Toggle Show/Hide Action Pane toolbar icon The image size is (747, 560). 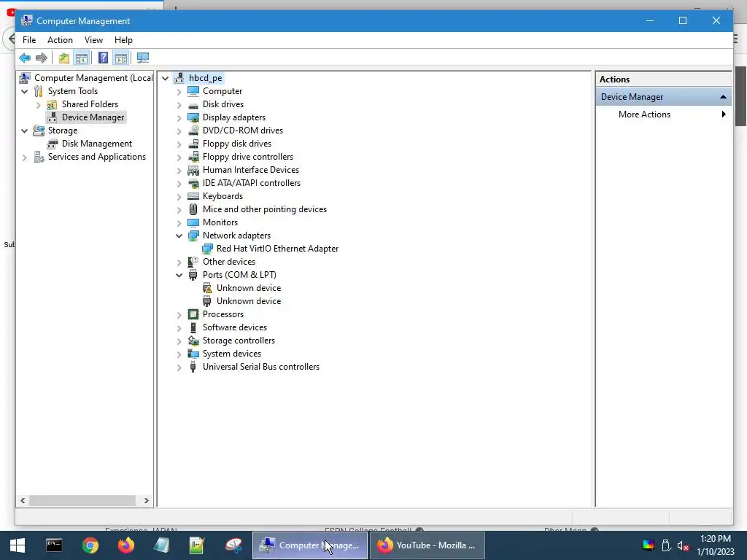click(121, 58)
